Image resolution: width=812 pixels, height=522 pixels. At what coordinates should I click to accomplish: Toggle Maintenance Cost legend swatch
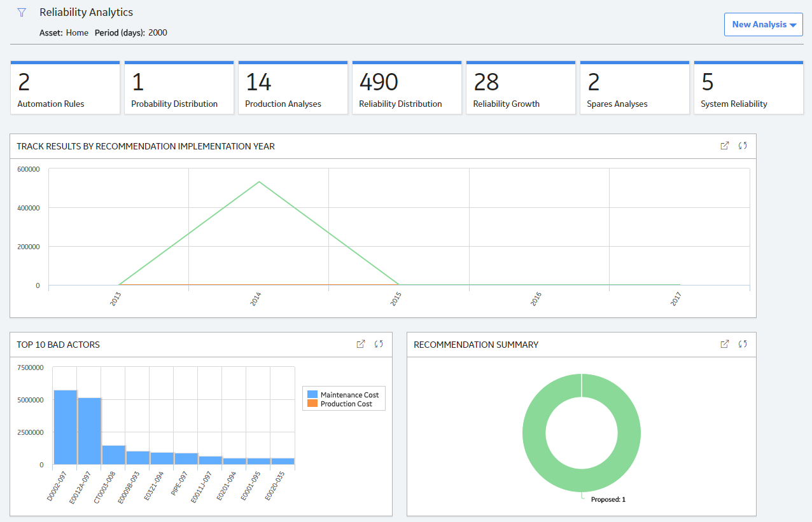pos(312,395)
